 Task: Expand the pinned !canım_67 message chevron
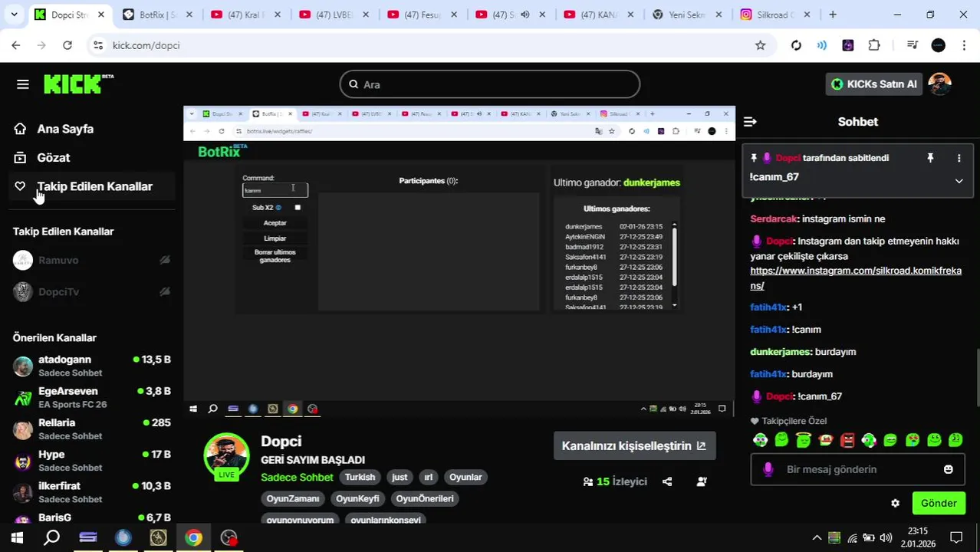959,181
